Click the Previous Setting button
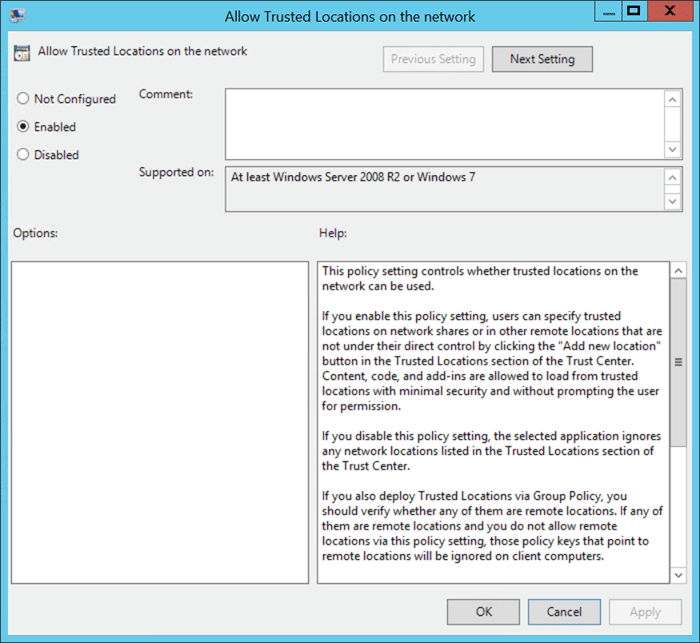 tap(433, 59)
